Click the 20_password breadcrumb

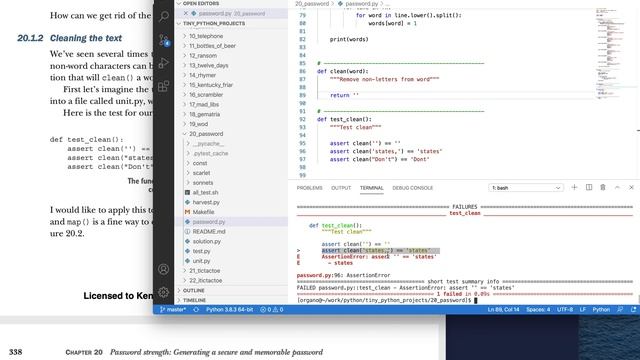(312, 4)
